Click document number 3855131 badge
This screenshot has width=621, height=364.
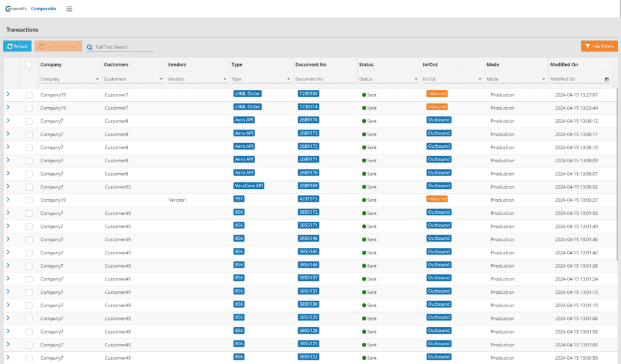[309, 291]
